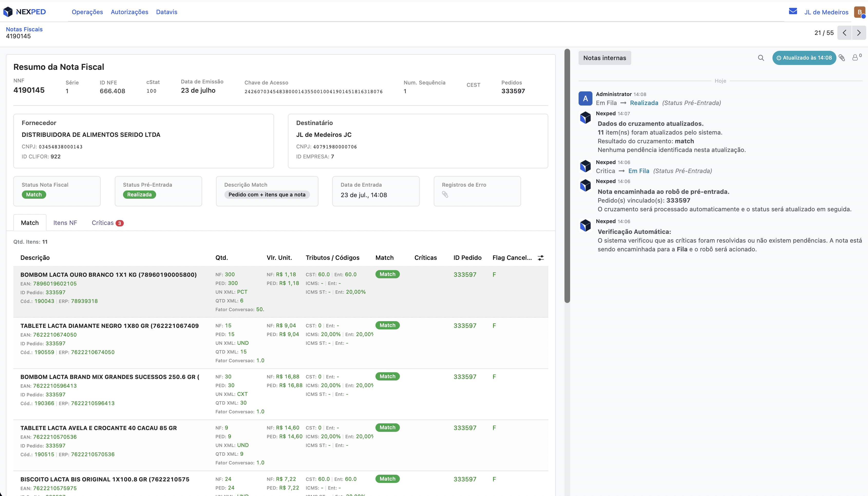Viewport: 868px width, 496px height.
Task: Click the form vertical scrollbar
Action: (x=567, y=176)
